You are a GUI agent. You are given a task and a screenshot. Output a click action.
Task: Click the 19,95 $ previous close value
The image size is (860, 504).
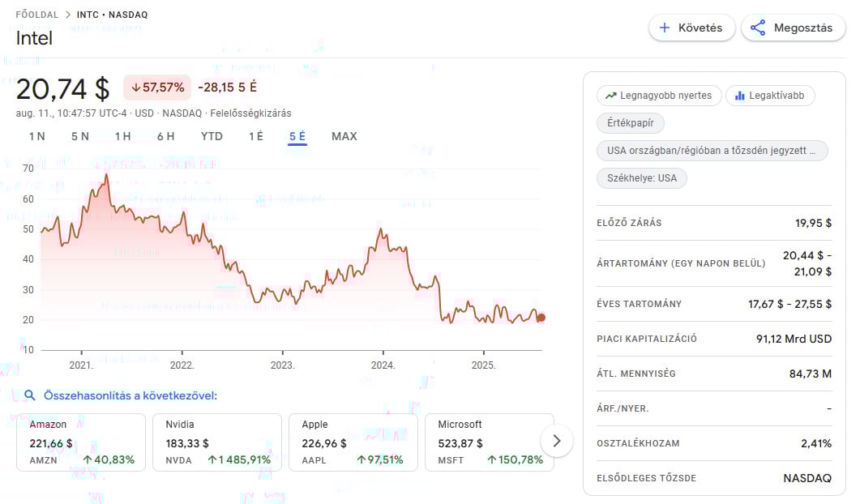click(813, 223)
